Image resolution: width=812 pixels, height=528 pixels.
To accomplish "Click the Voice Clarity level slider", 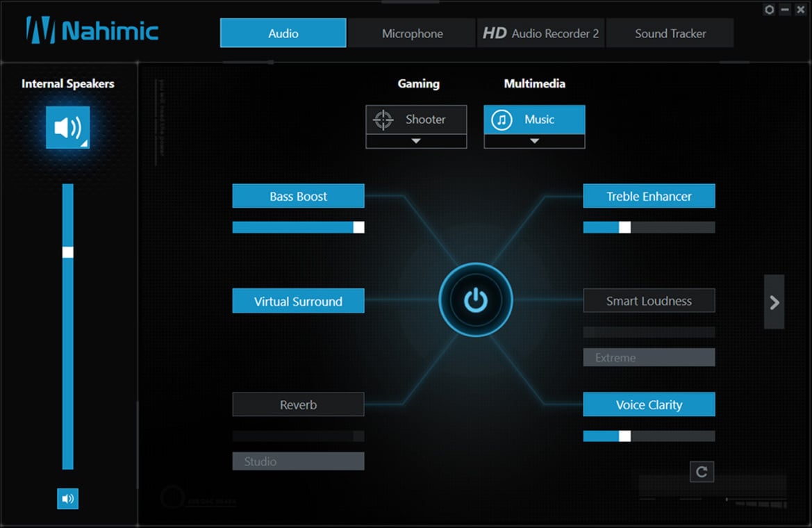I will click(x=649, y=436).
